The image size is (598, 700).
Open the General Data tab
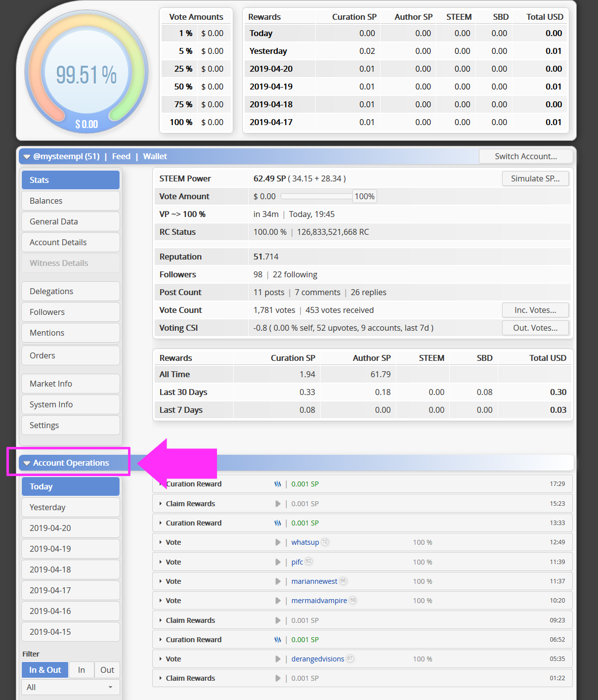coord(71,221)
